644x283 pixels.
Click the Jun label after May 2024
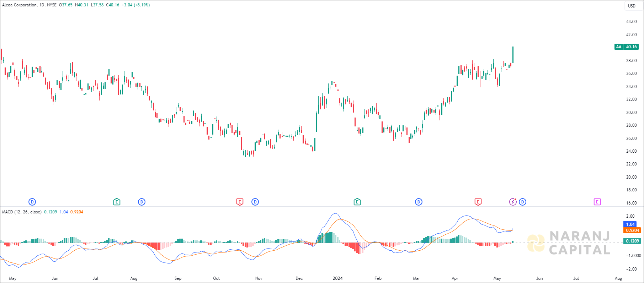click(539, 278)
